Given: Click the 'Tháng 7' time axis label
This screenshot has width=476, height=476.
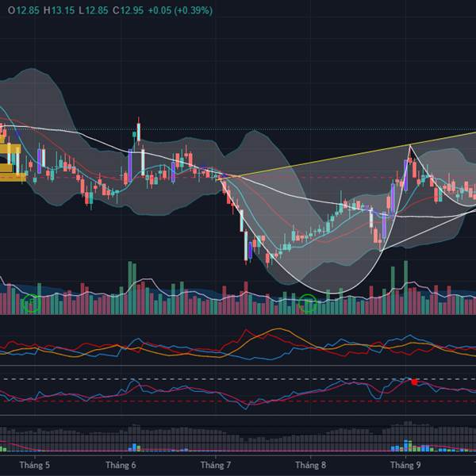Looking at the screenshot, I should tap(216, 465).
